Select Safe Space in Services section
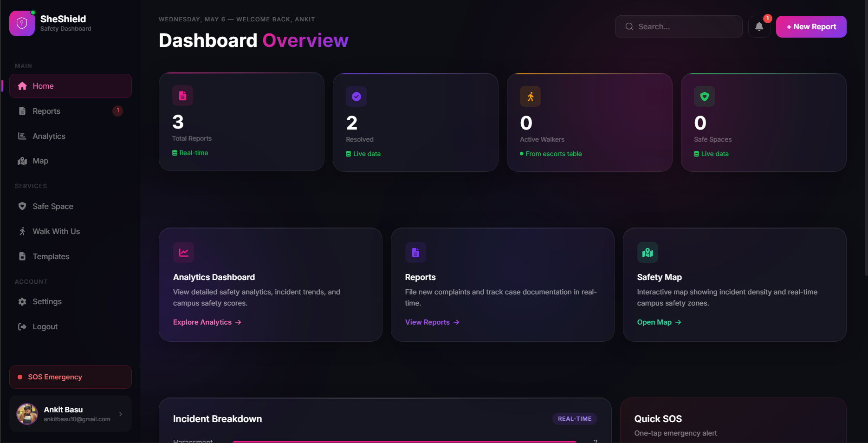The height and width of the screenshot is (443, 868). pyautogui.click(x=71, y=206)
